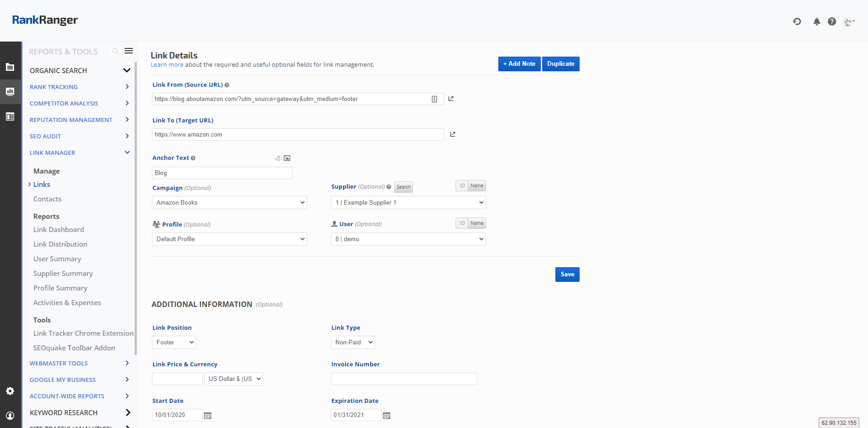Click the refresh icon in top header
868x428 pixels.
click(x=797, y=21)
